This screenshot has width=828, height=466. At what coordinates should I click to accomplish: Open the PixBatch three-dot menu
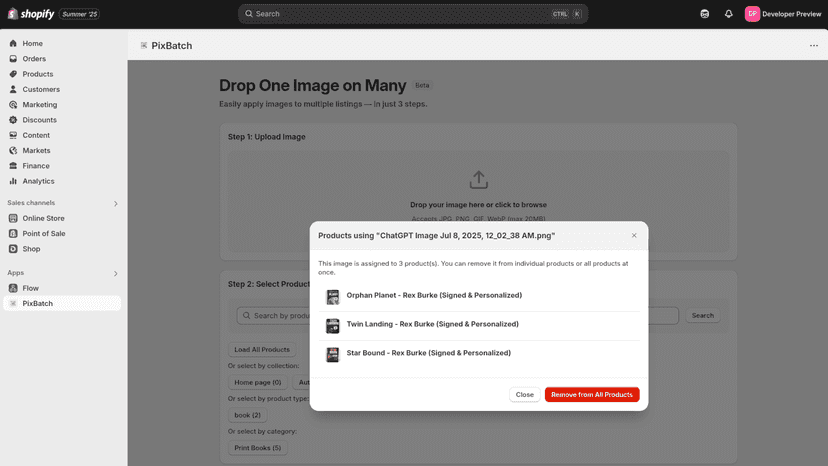[814, 45]
